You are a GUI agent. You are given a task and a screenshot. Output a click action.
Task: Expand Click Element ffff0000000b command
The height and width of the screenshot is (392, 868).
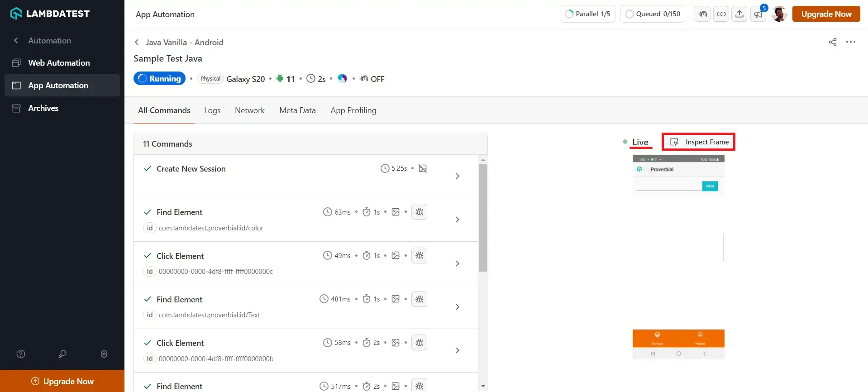click(x=458, y=350)
